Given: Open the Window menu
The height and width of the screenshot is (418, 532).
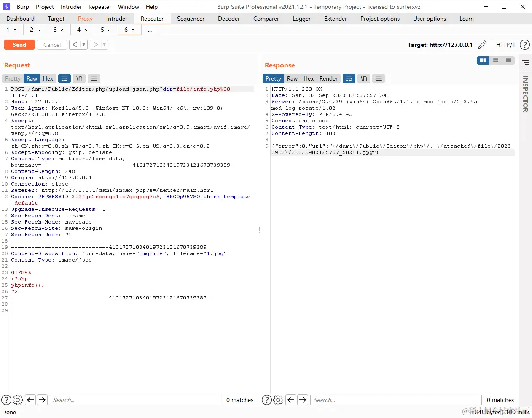Looking at the screenshot, I should (x=129, y=7).
